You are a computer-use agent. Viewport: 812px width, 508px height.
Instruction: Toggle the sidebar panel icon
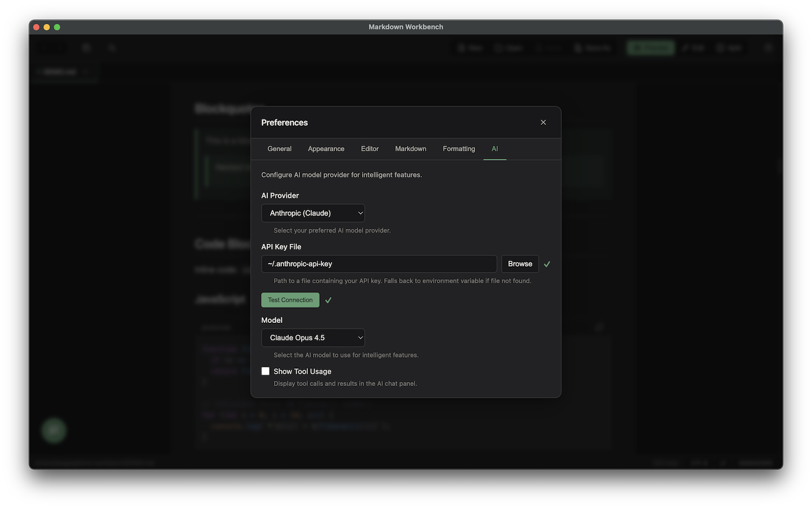tap(86, 47)
